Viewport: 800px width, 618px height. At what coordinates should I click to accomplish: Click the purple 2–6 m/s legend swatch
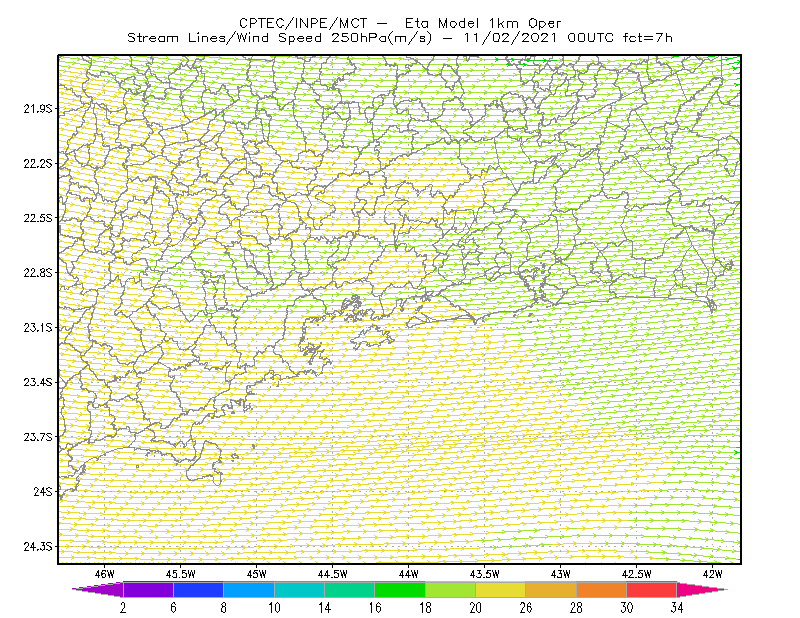click(148, 589)
